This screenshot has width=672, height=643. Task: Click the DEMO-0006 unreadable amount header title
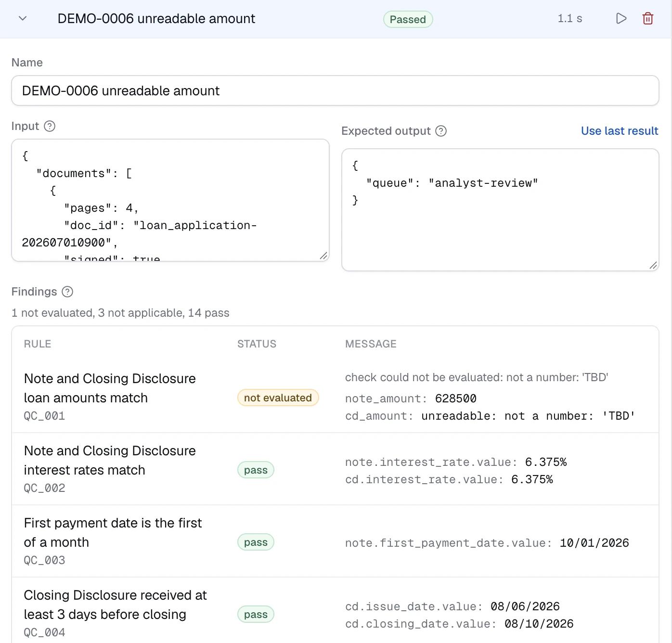click(x=156, y=19)
